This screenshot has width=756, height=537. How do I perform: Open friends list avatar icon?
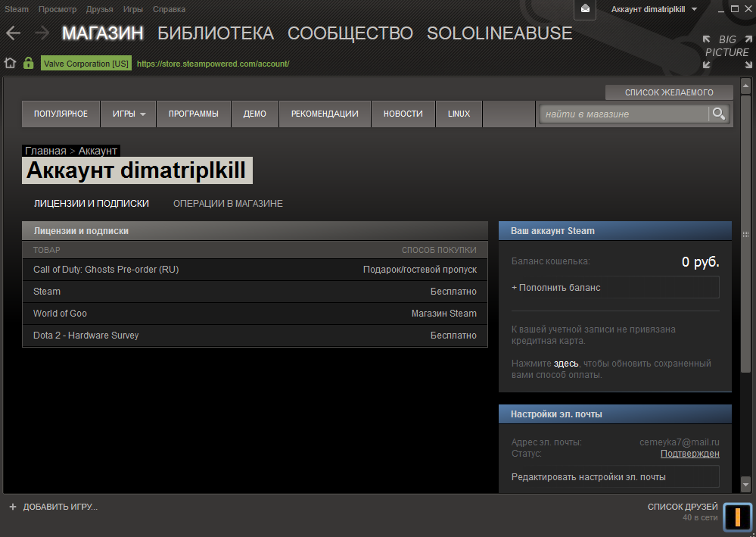click(x=737, y=517)
